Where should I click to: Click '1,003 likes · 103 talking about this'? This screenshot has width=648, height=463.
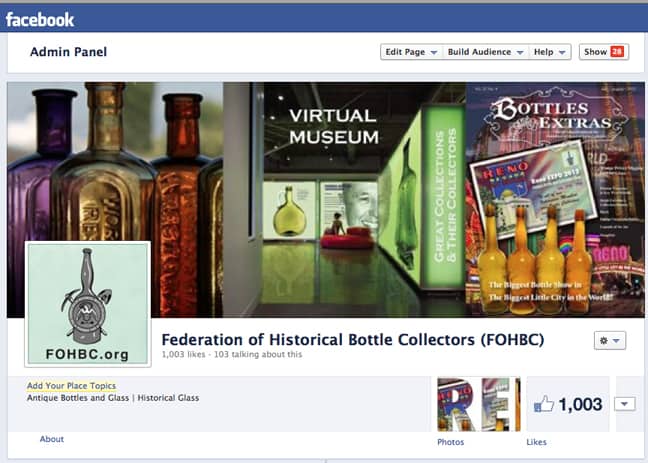(x=232, y=354)
